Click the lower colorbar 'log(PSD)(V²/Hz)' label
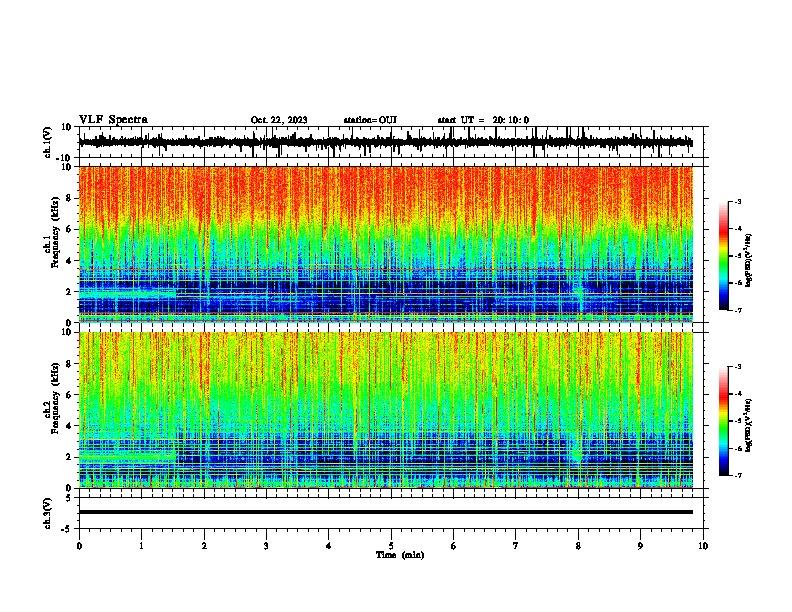This screenshot has height=612, width=792. coord(749,426)
